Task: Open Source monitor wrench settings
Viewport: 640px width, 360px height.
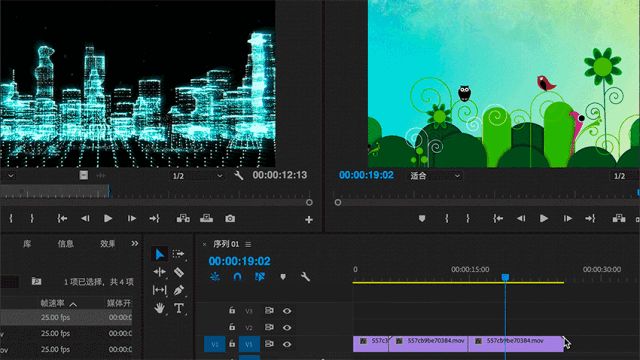Action: [x=239, y=176]
